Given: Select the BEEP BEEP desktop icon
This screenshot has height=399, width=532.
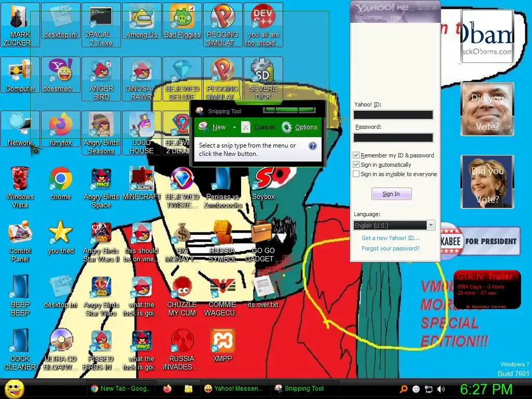Looking at the screenshot, I should tap(20, 295).
